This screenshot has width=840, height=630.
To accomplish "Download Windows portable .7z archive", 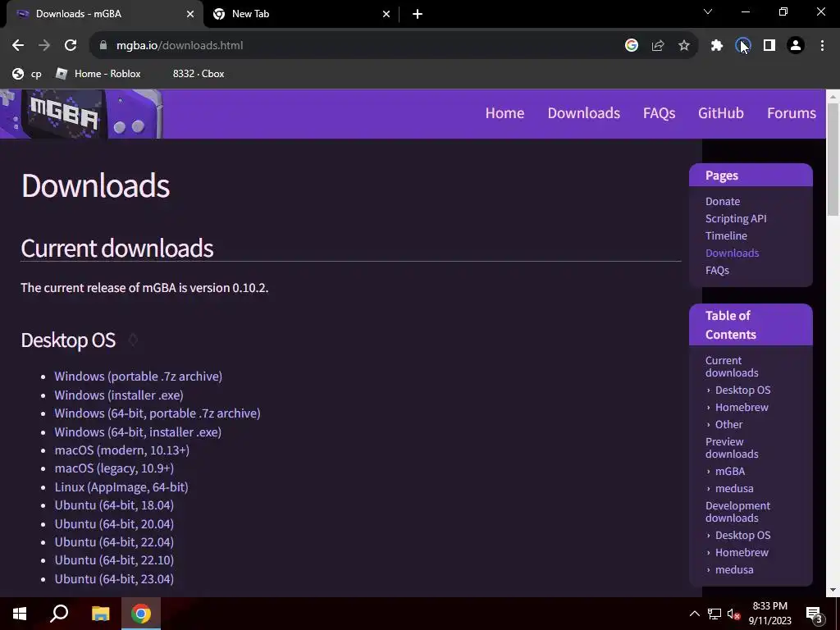I will click(x=138, y=376).
